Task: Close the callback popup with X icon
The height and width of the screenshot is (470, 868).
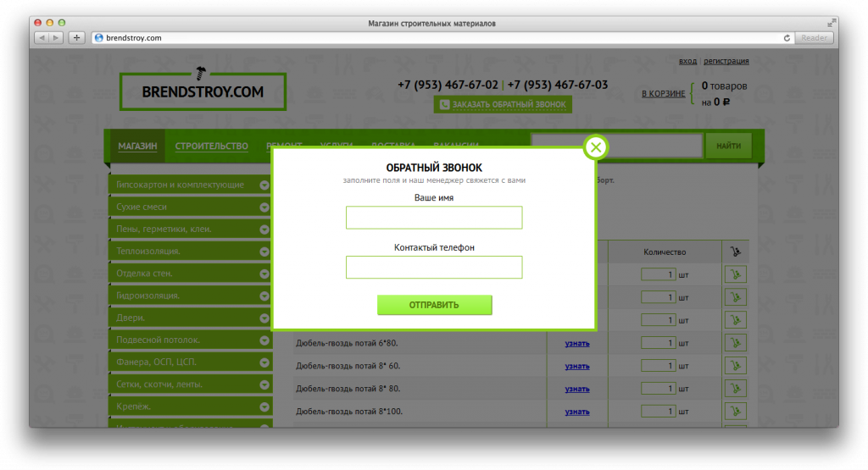Action: pyautogui.click(x=596, y=147)
